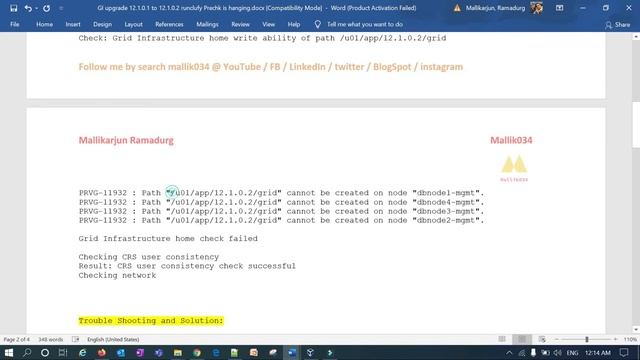Click the vertical scrollbar down arrow
640x360 pixels.
point(636,329)
